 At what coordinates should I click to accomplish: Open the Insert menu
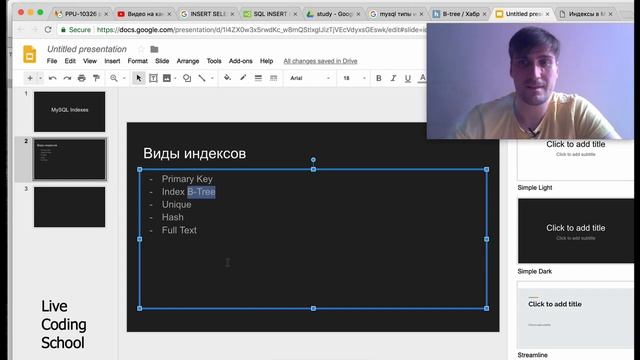coord(112,61)
